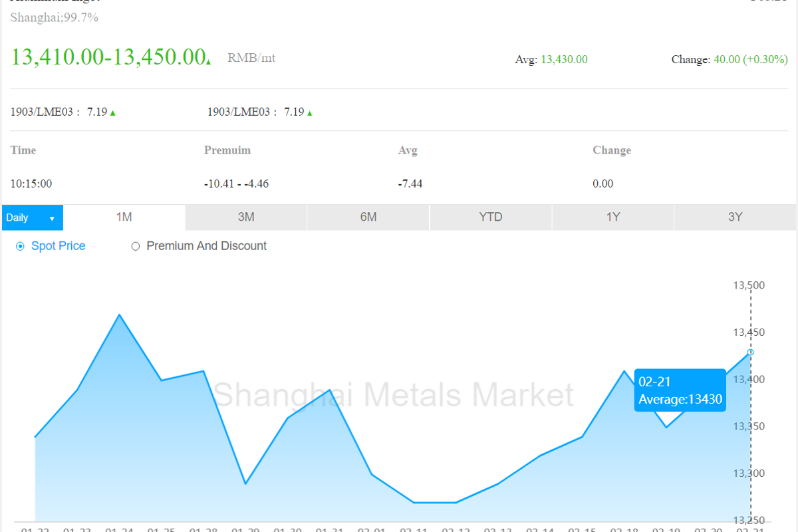Switch to the 1M range tab
Screen dimensions: 798x532
tap(124, 217)
